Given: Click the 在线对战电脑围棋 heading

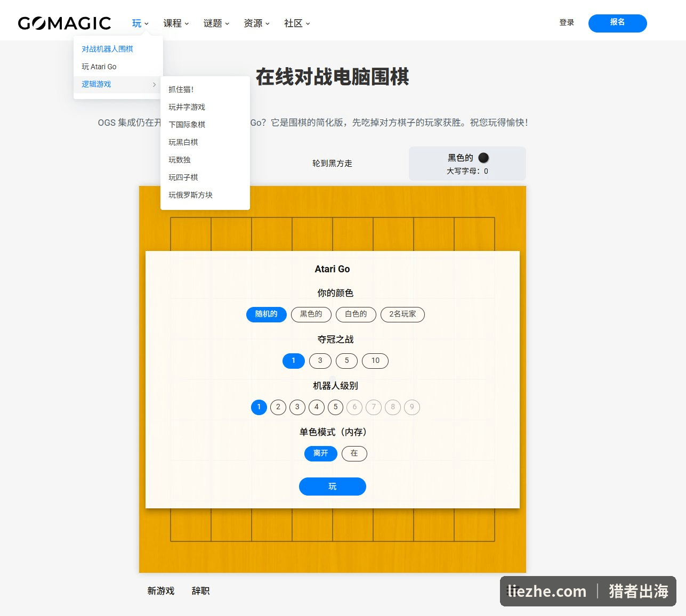Looking at the screenshot, I should pos(333,77).
